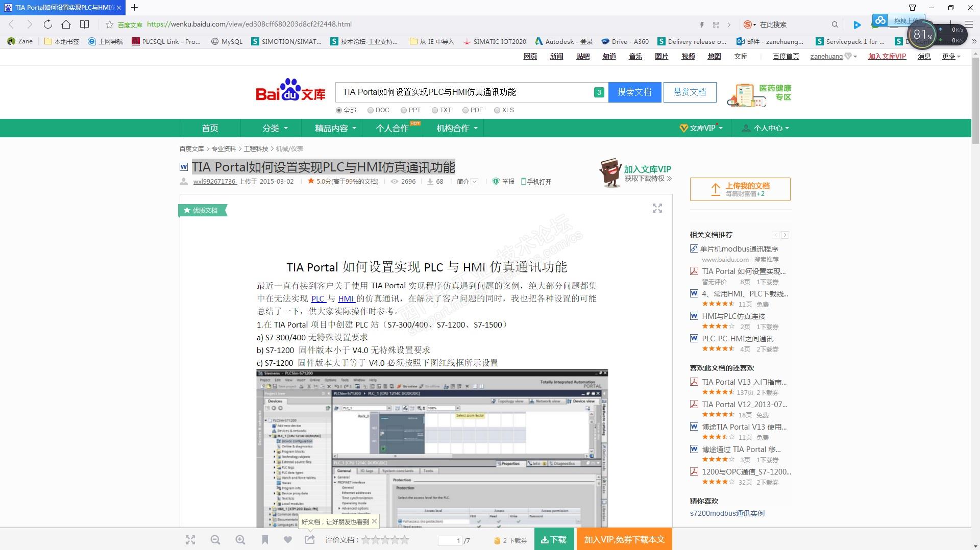
Task: Switch to Baidu 图片 section
Action: pyautogui.click(x=661, y=57)
